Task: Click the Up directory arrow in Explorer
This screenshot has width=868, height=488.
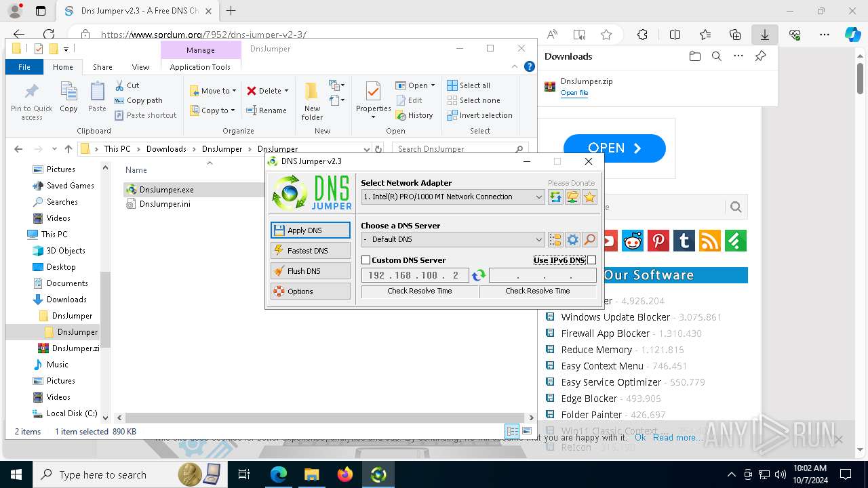Action: [x=68, y=149]
